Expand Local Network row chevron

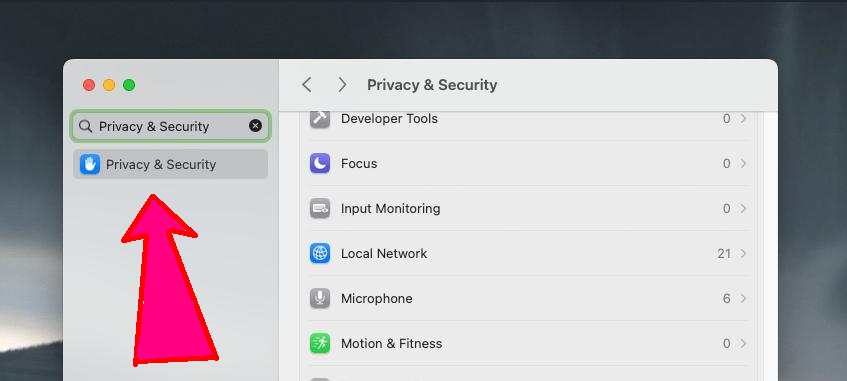tap(743, 253)
